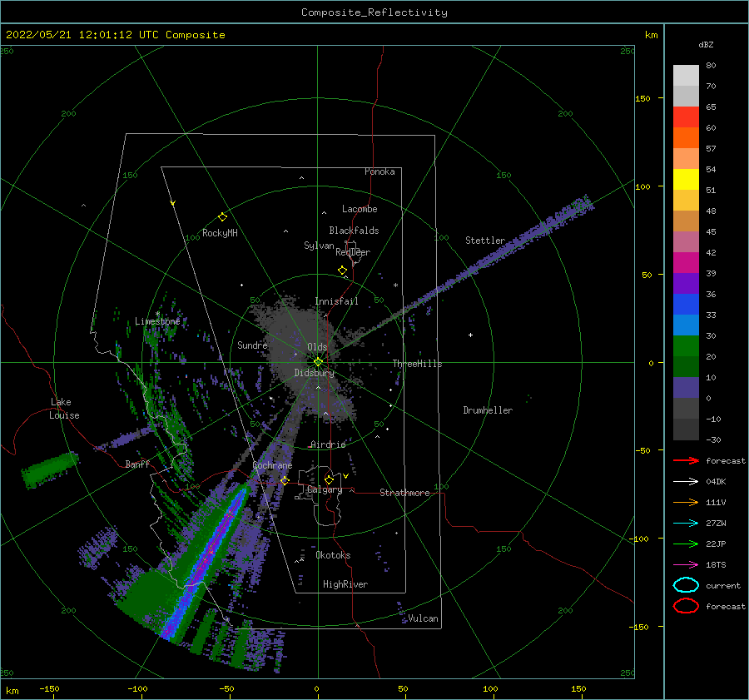The height and width of the screenshot is (700, 749).
Task: Click the Sundre town label
Action: click(x=252, y=345)
